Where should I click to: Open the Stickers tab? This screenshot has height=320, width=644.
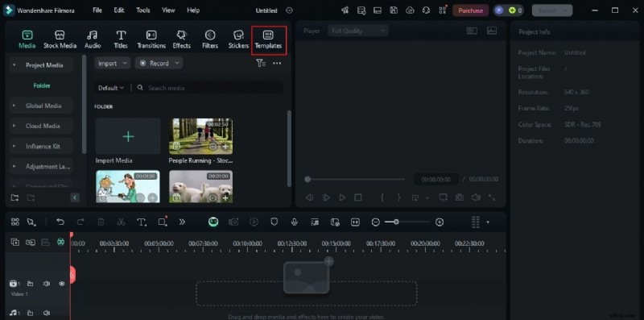238,39
